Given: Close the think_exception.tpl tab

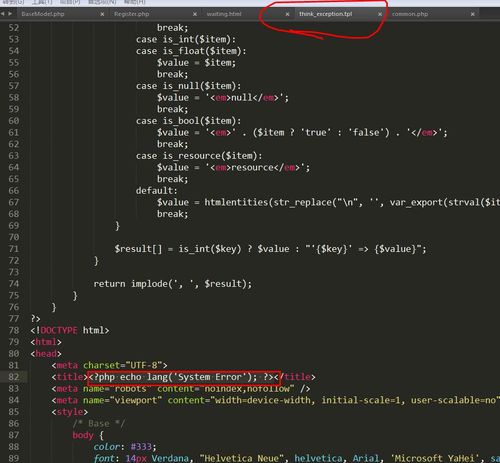Looking at the screenshot, I should point(380,14).
